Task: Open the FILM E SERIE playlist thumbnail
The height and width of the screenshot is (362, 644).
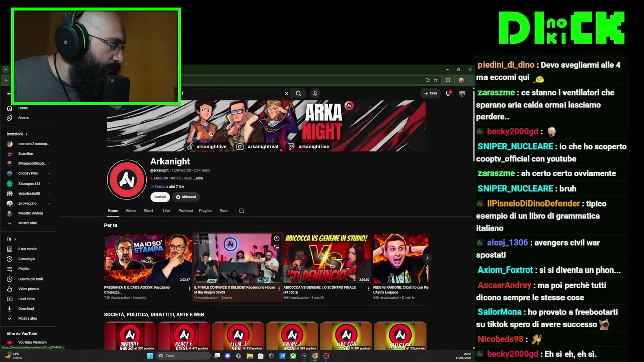Action: click(238, 336)
